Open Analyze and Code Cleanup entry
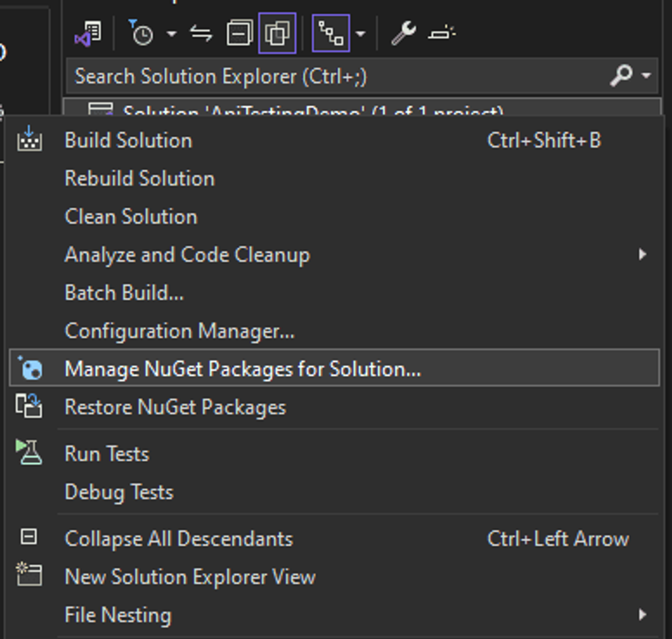The height and width of the screenshot is (639, 672). point(334,254)
